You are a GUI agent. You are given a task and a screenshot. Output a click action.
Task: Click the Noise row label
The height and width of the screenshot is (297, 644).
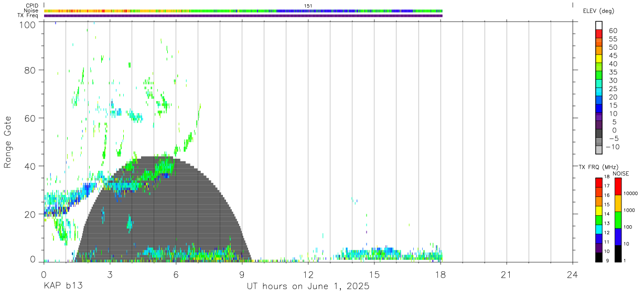coord(31,10)
